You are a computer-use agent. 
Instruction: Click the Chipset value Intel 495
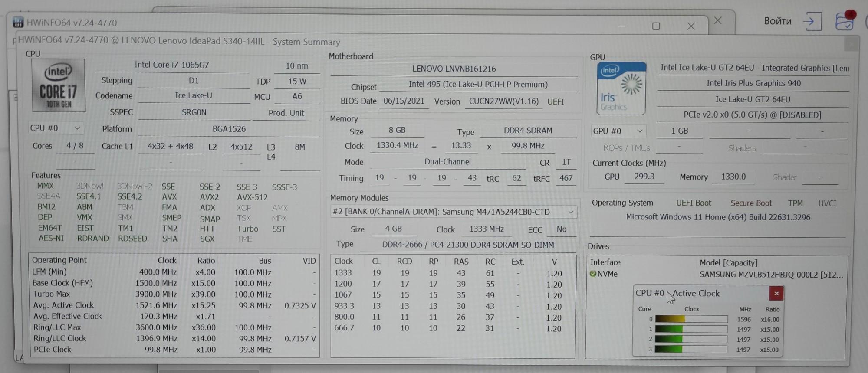point(478,84)
